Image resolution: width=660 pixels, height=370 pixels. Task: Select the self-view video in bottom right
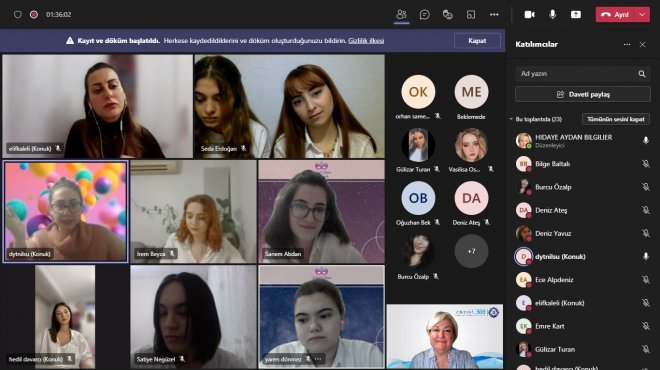point(445,336)
